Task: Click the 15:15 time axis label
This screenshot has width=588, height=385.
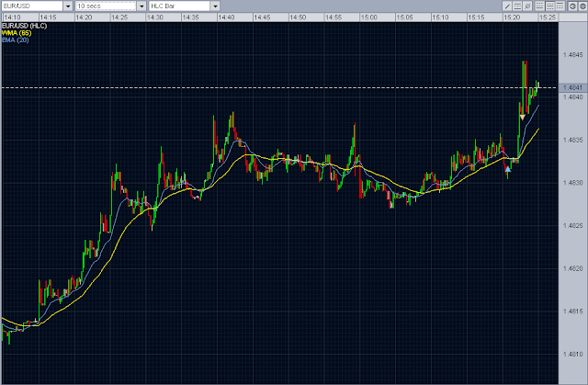Action: coord(476,17)
